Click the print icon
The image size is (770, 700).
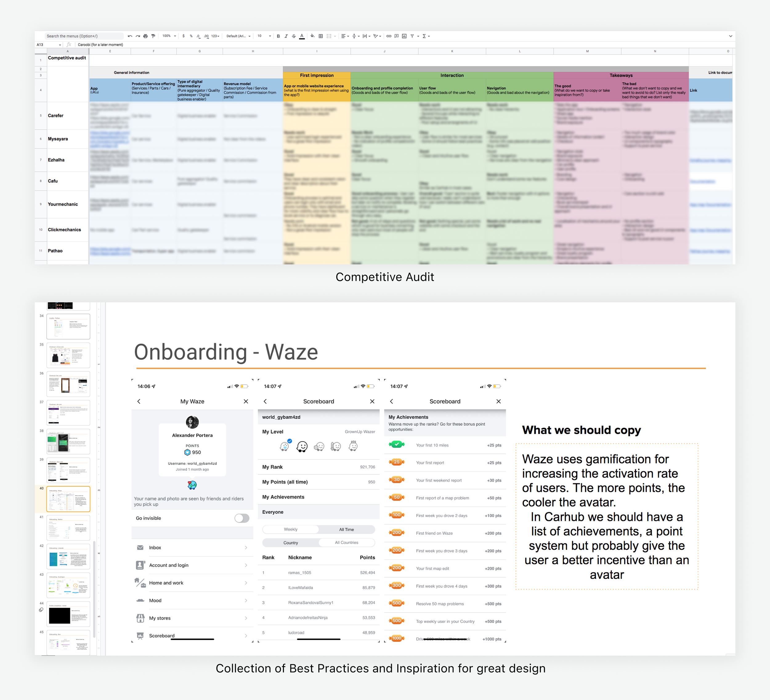tap(145, 36)
